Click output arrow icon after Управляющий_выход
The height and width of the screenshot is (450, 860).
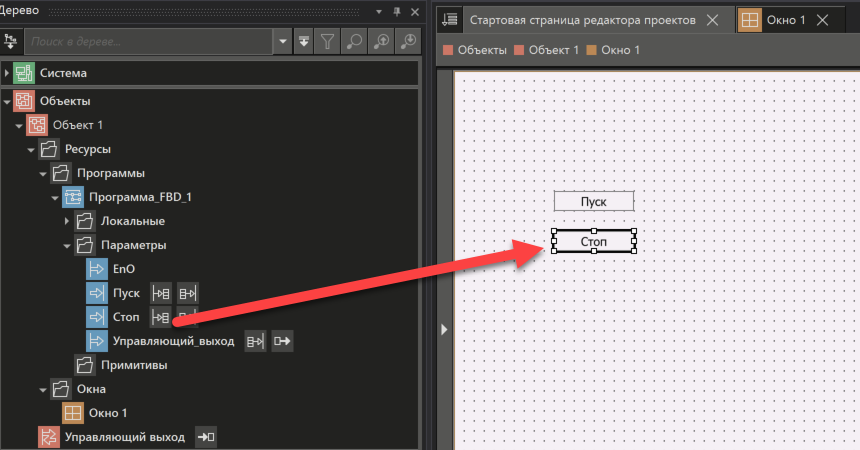pyautogui.click(x=283, y=341)
